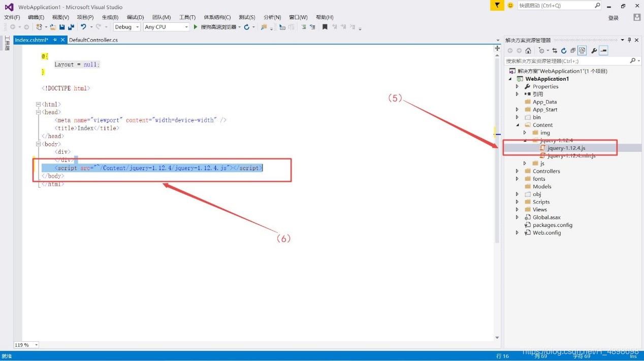Open the 帮助(H) menu
644x361 pixels.
(325, 17)
